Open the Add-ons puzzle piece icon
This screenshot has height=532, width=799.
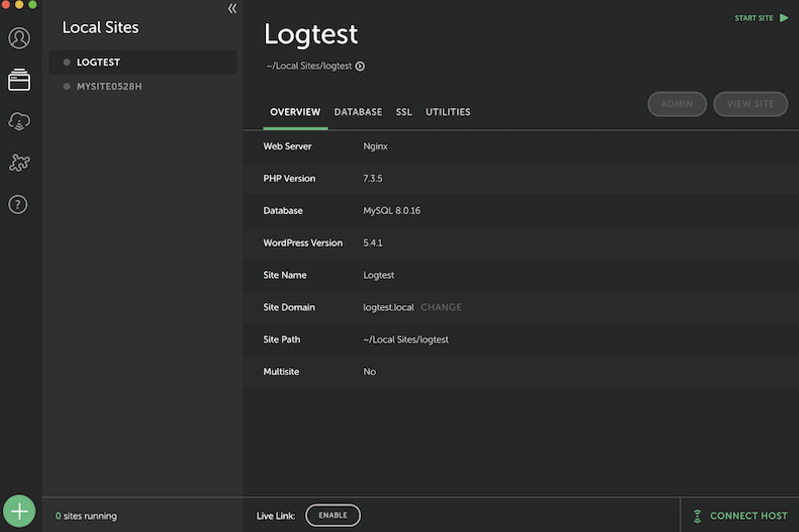19,163
